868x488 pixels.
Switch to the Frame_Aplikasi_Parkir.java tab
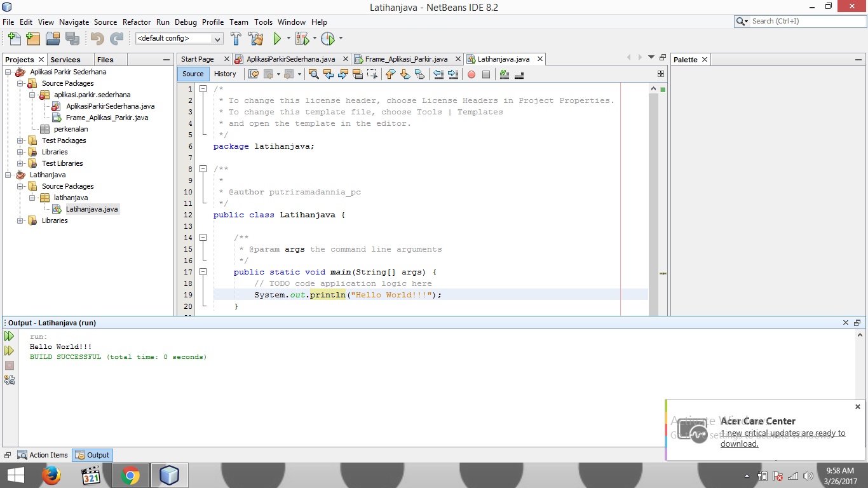(407, 58)
